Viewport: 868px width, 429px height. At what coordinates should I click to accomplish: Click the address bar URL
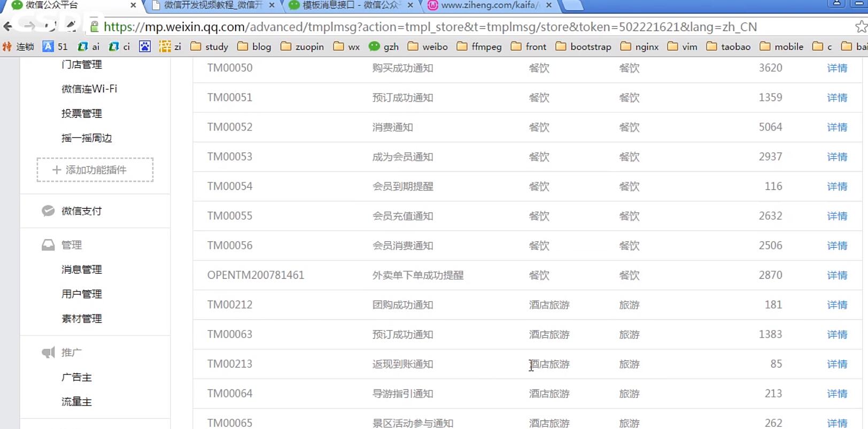430,27
